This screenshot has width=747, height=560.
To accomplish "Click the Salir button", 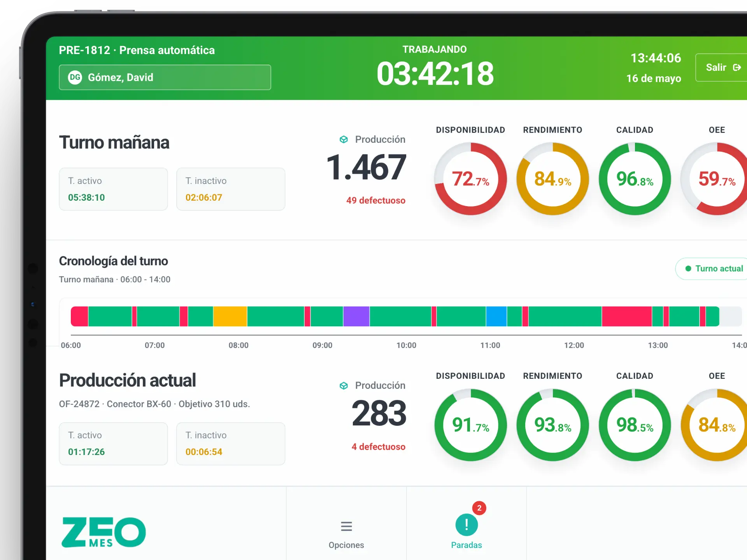I will [x=721, y=68].
